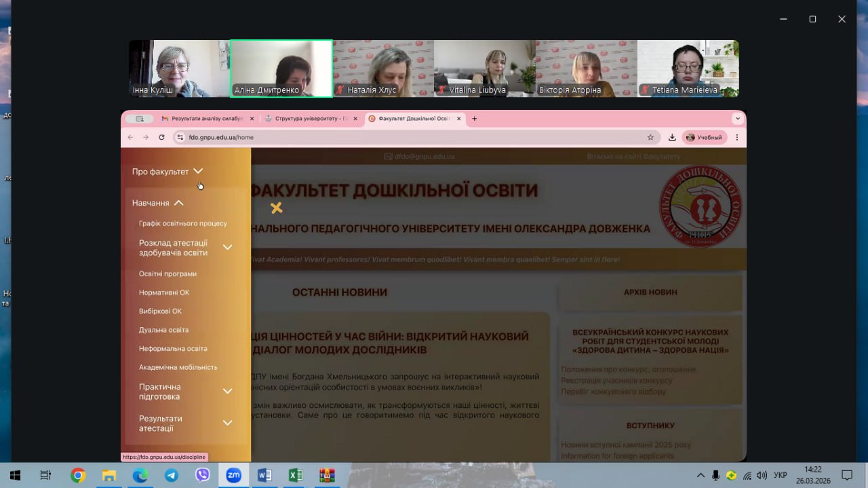
Task: Collapse the Навчання menu section
Action: tap(157, 203)
